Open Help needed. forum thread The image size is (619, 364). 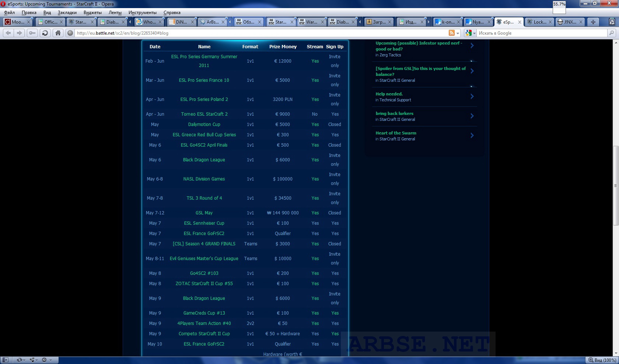coord(389,94)
